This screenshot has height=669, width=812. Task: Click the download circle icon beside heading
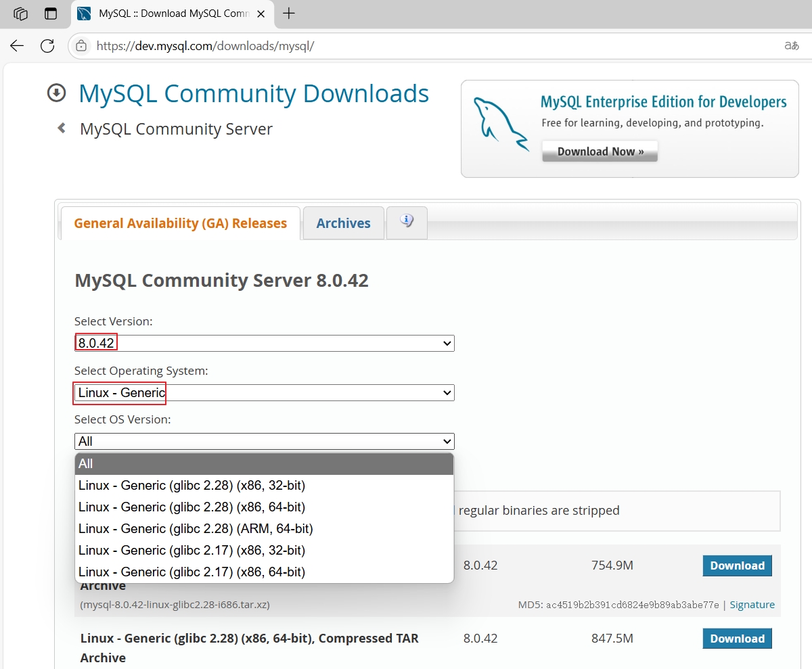coord(56,93)
